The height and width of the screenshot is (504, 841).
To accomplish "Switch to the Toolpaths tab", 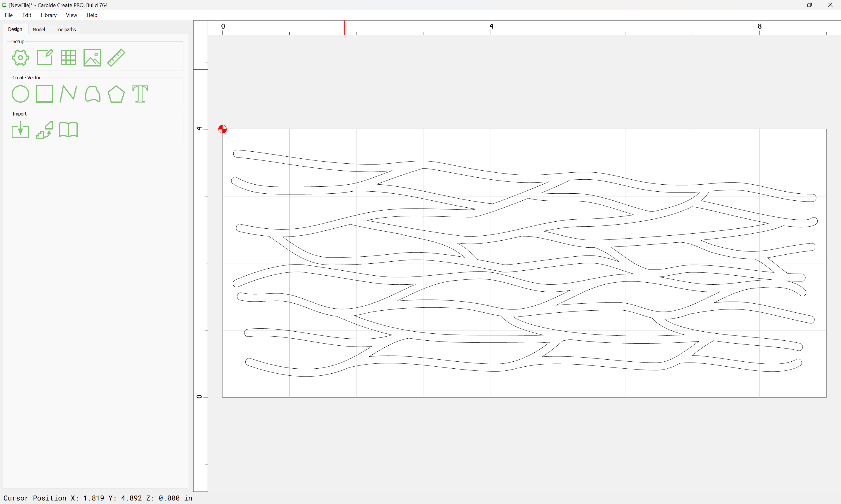I will point(66,29).
